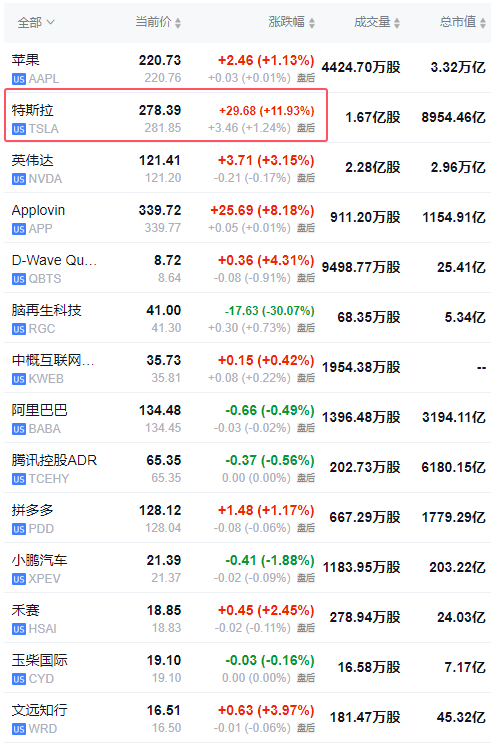This screenshot has height=750, width=502.
Task: Sort list by 成交量 column header
Action: [x=377, y=22]
